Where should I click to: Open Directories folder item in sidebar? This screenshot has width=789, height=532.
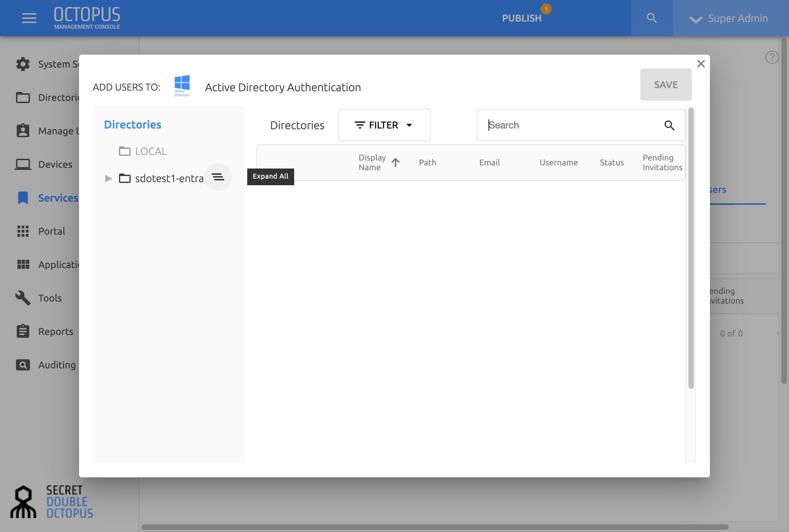click(23, 97)
